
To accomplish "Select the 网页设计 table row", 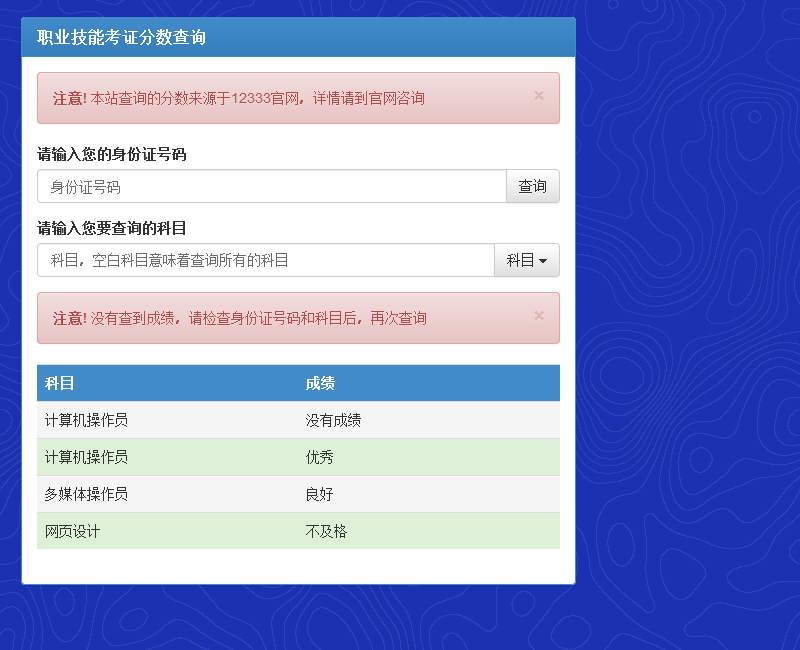I will click(x=298, y=531).
